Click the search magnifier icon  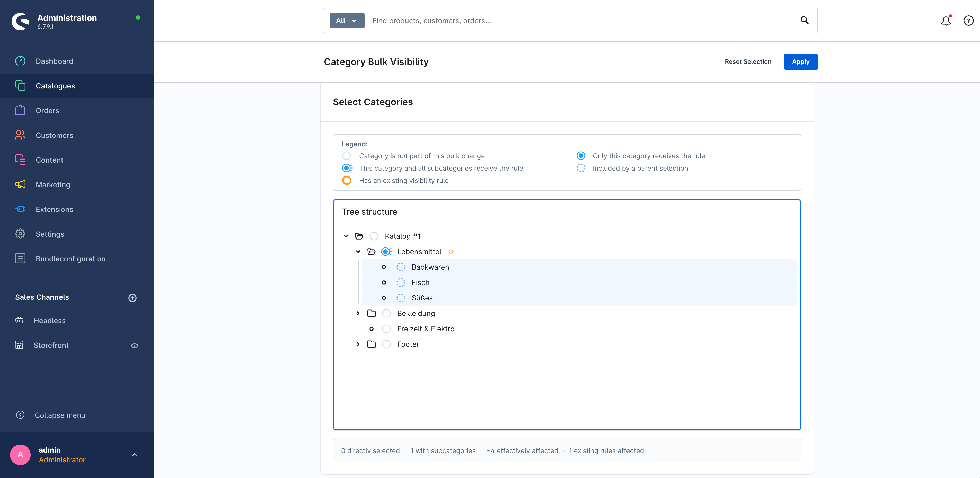click(x=804, y=20)
